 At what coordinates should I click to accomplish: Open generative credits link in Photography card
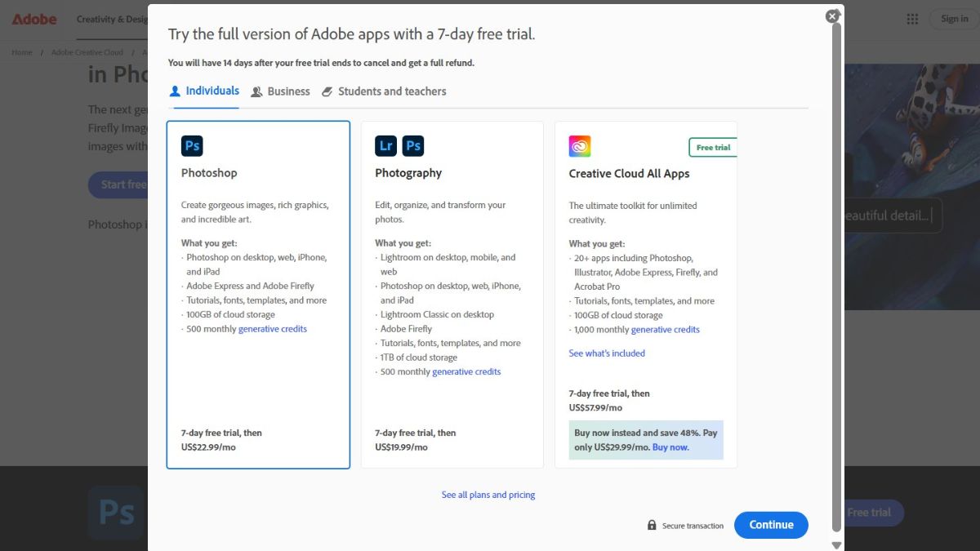[466, 371]
